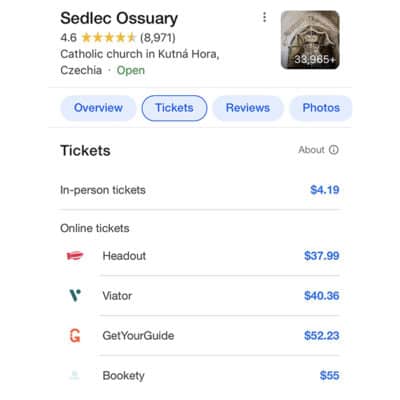This screenshot has width=400, height=400.
Task: Click the Sedlec Ossuary title
Action: [119, 19]
